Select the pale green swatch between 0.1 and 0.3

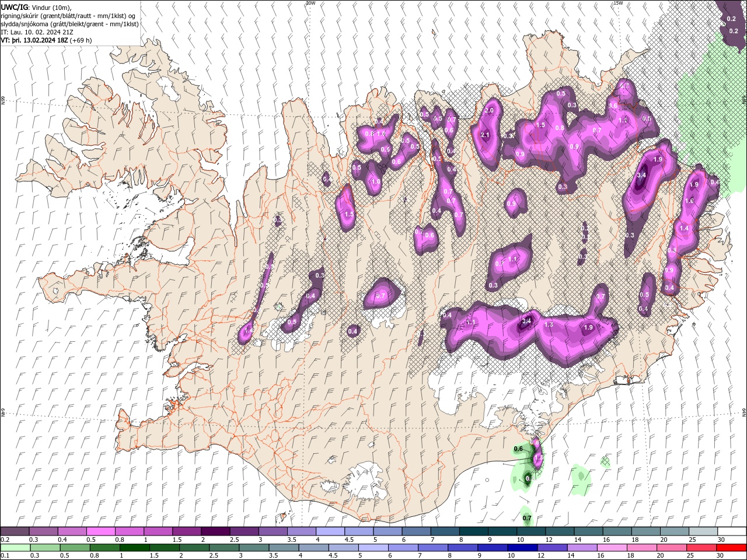(15, 548)
